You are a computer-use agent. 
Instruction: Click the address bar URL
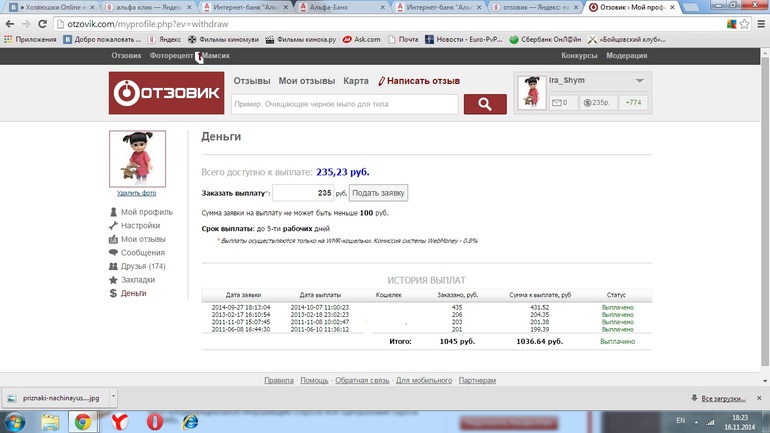148,24
